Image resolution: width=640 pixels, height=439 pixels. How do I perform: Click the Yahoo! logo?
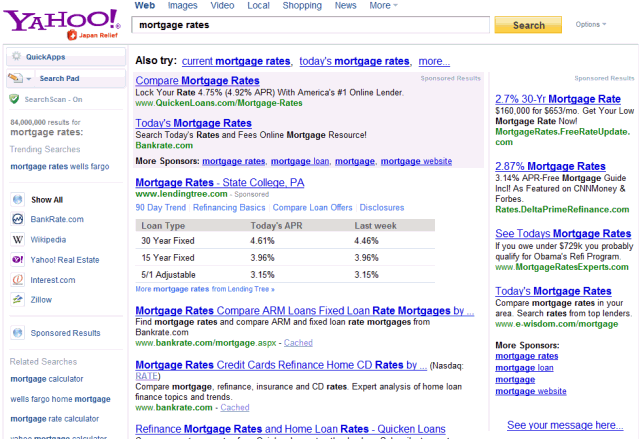pyautogui.click(x=61, y=19)
